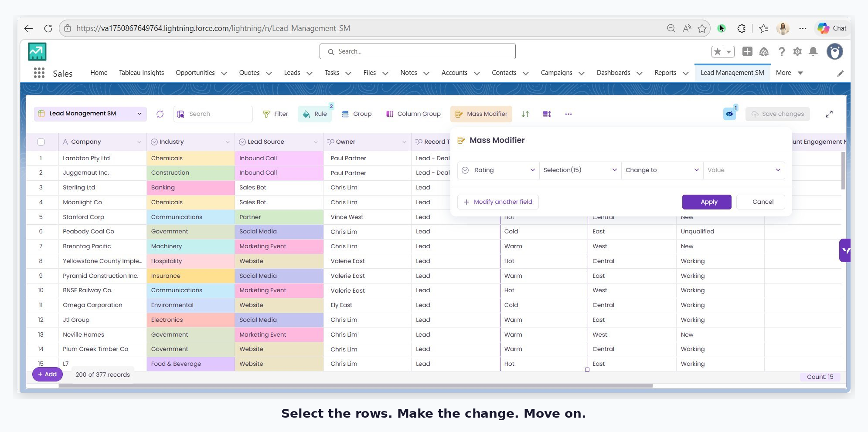Open Copilot Chat in browser toolbar
The height and width of the screenshot is (432, 868).
[832, 28]
